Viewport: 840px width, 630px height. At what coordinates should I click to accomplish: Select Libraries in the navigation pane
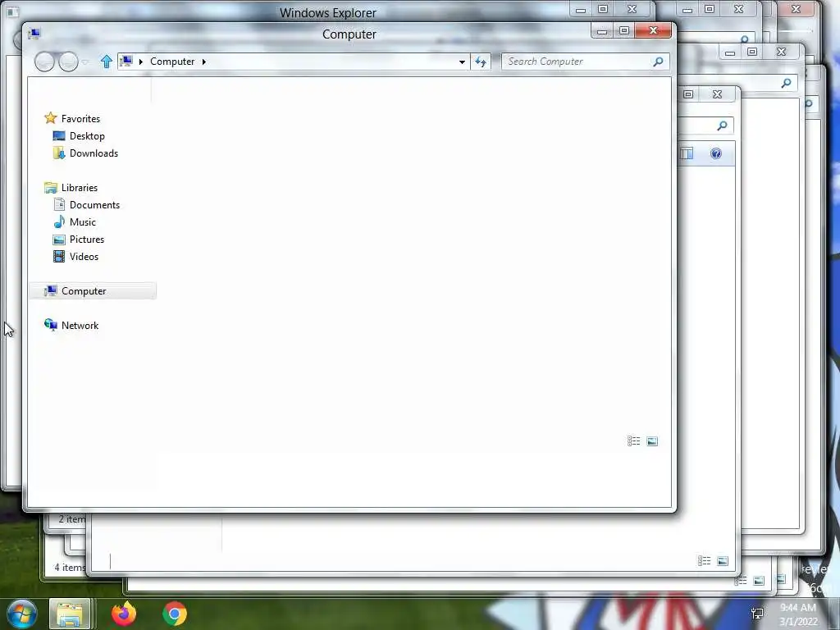80,188
